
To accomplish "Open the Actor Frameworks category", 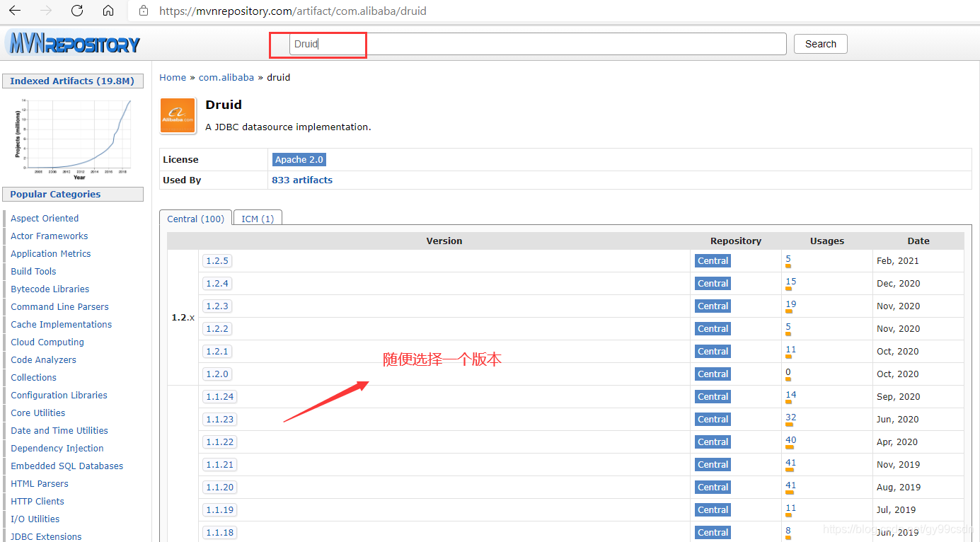I will coord(50,236).
